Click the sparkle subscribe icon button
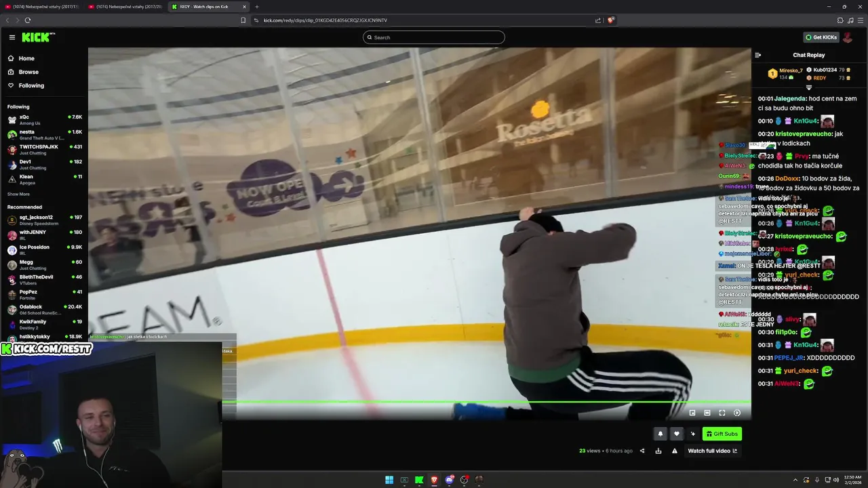The image size is (868, 488). coord(692,434)
